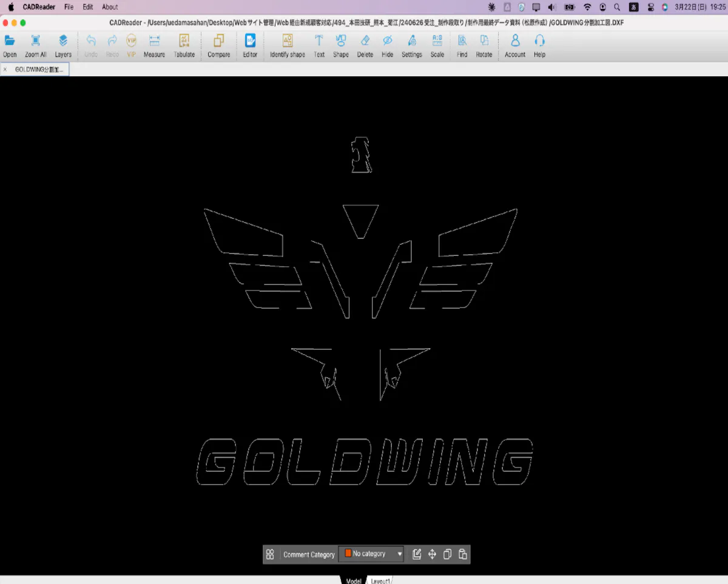Viewport: 728px width, 584px height.
Task: Open Control Center in menu bar
Action: coord(651,7)
